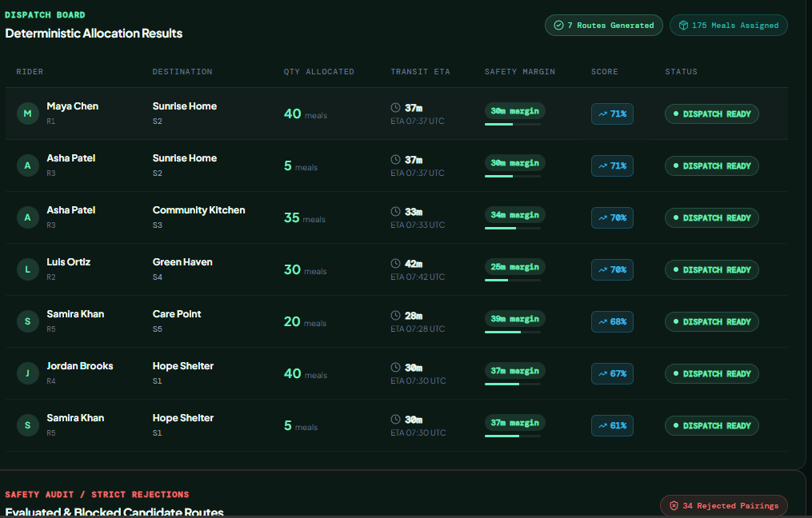Click the clock icon beside the 28m ETA

pyautogui.click(x=396, y=315)
